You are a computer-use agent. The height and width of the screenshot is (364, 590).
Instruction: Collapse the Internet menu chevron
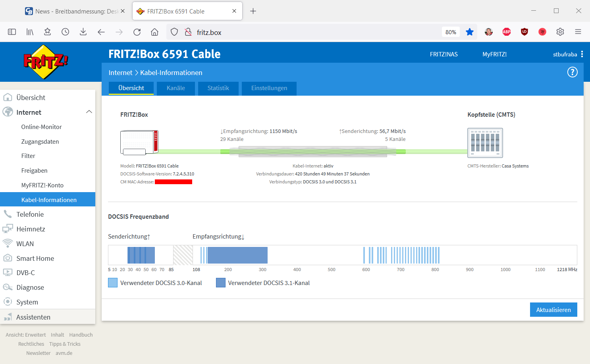point(89,112)
